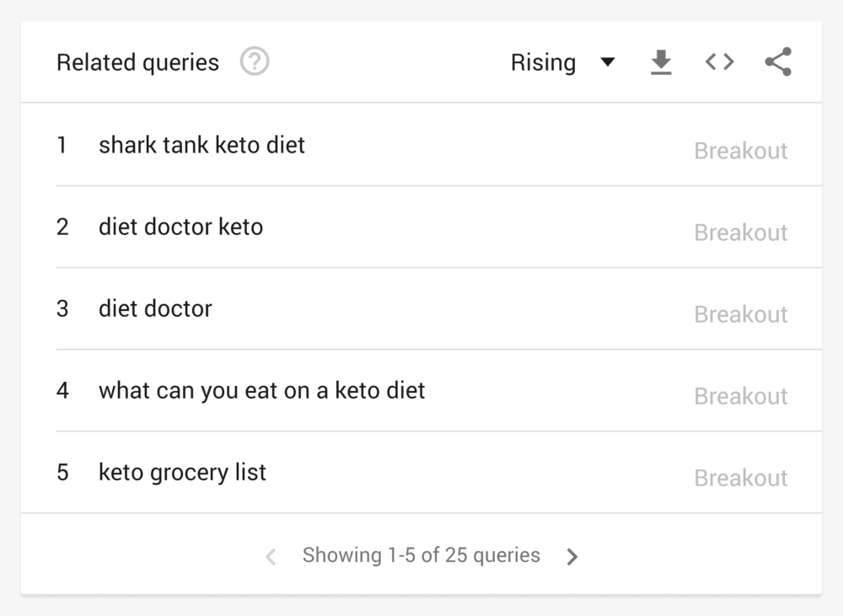Expand the Rising dropdown arrow
843x616 pixels.
pos(608,62)
